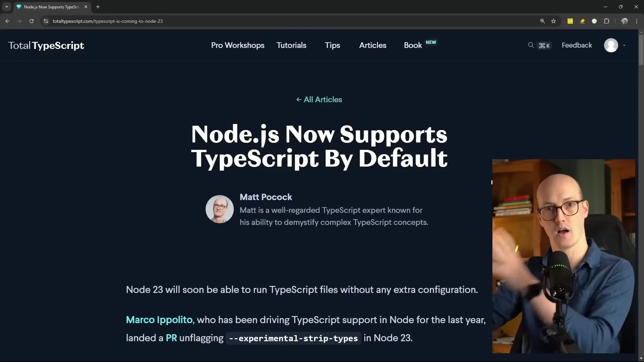Go back via All Articles link

(319, 100)
